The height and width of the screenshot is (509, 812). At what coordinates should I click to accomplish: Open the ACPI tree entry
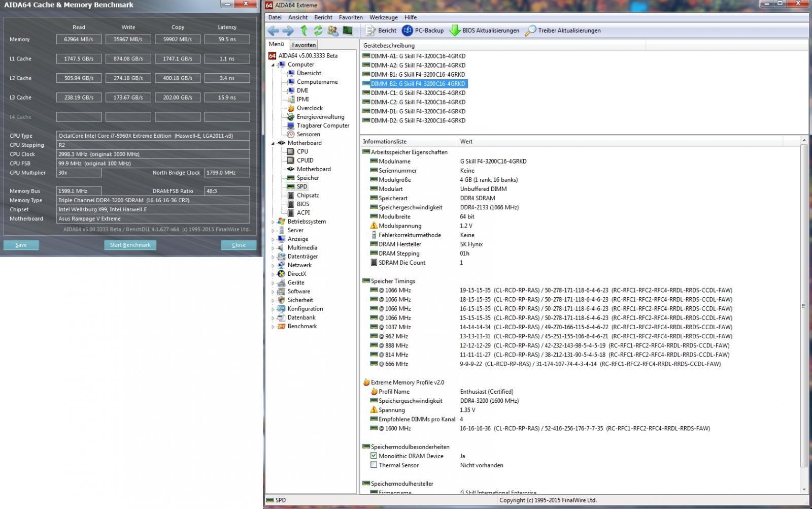coord(298,213)
